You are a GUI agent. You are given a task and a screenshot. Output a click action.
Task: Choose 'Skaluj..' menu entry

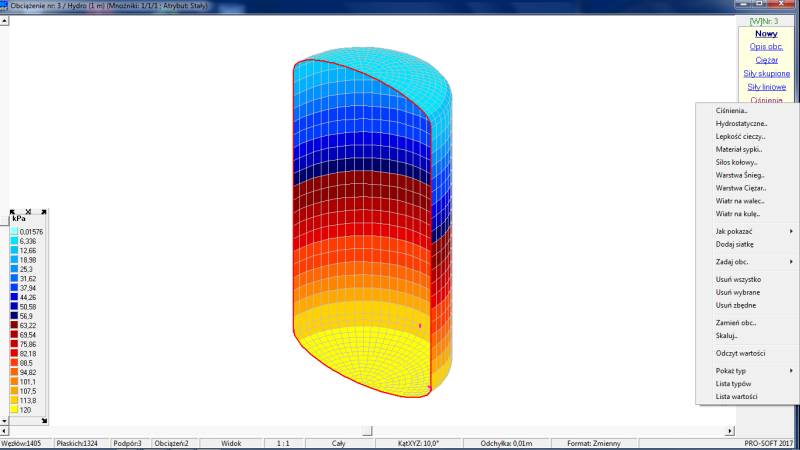727,336
